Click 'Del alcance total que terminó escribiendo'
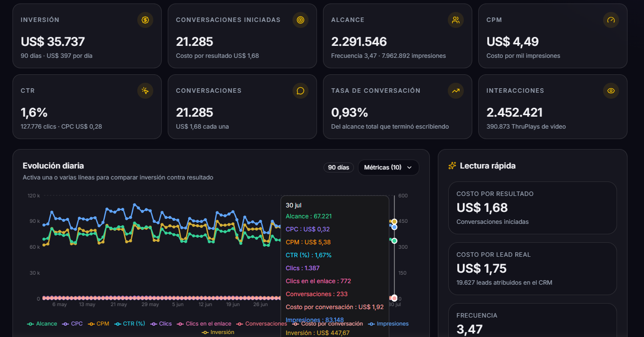This screenshot has height=337, width=644. coord(390,127)
